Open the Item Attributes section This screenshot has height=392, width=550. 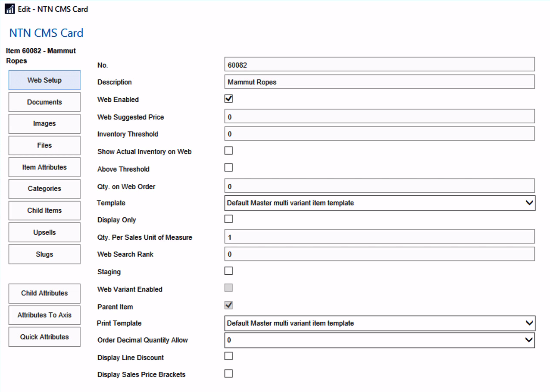(x=44, y=167)
